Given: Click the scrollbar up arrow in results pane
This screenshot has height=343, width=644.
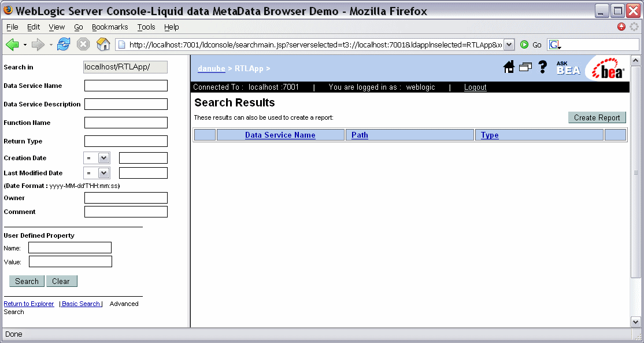Looking at the screenshot, I should click(635, 61).
